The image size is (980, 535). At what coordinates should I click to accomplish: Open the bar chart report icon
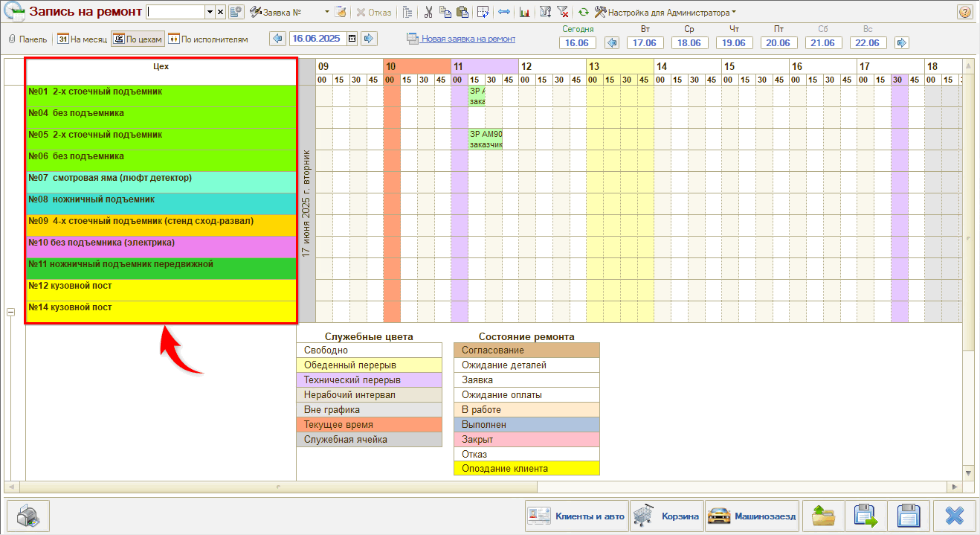pos(525,12)
